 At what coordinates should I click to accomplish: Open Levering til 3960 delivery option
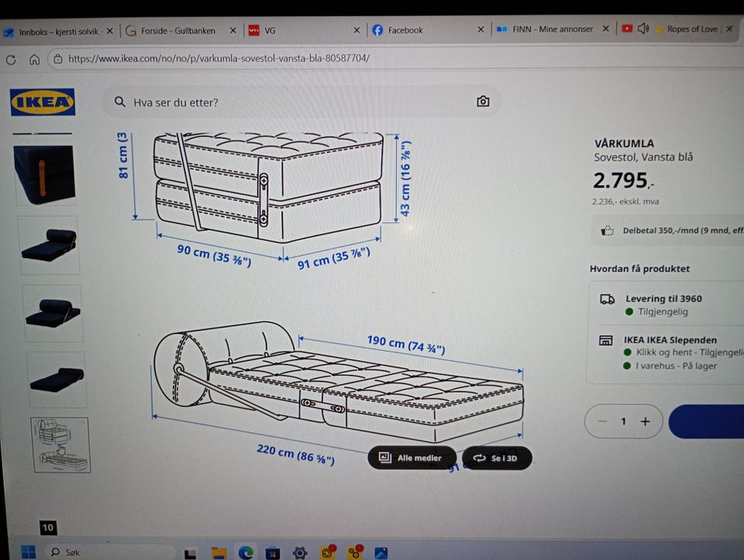click(664, 304)
